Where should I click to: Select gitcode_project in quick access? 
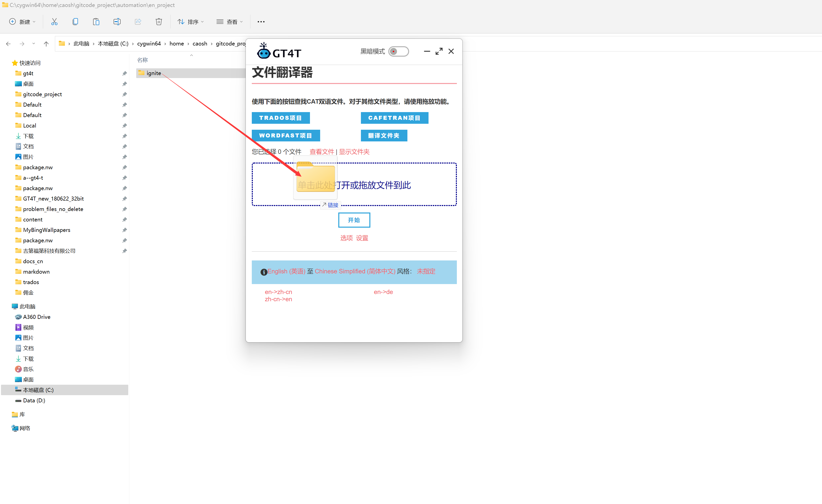click(42, 94)
